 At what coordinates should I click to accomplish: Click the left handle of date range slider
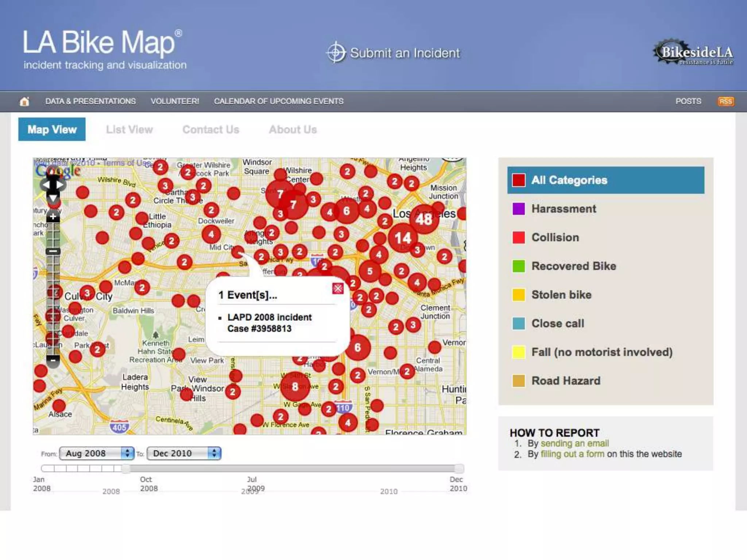(125, 468)
